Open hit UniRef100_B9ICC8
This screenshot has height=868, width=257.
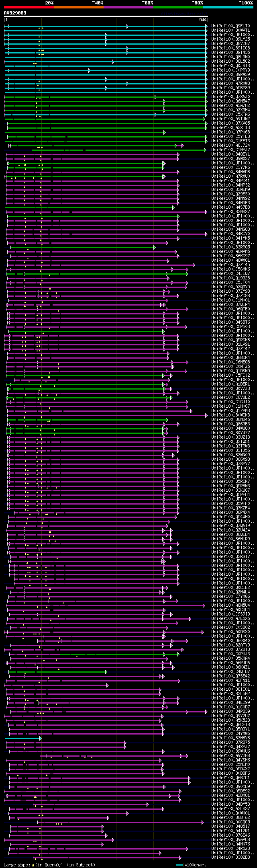tap(230, 48)
